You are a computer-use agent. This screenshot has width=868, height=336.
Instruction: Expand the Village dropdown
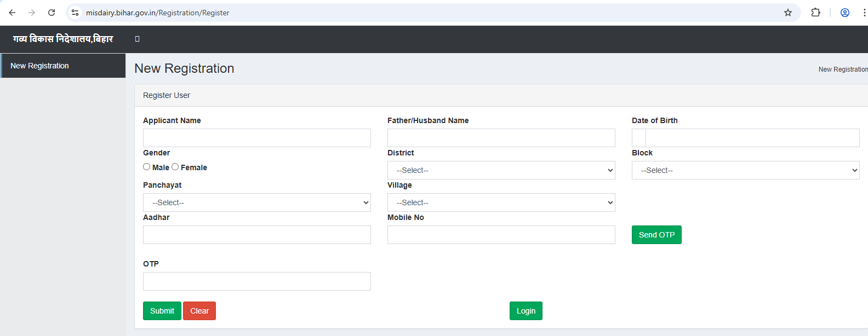pyautogui.click(x=501, y=202)
